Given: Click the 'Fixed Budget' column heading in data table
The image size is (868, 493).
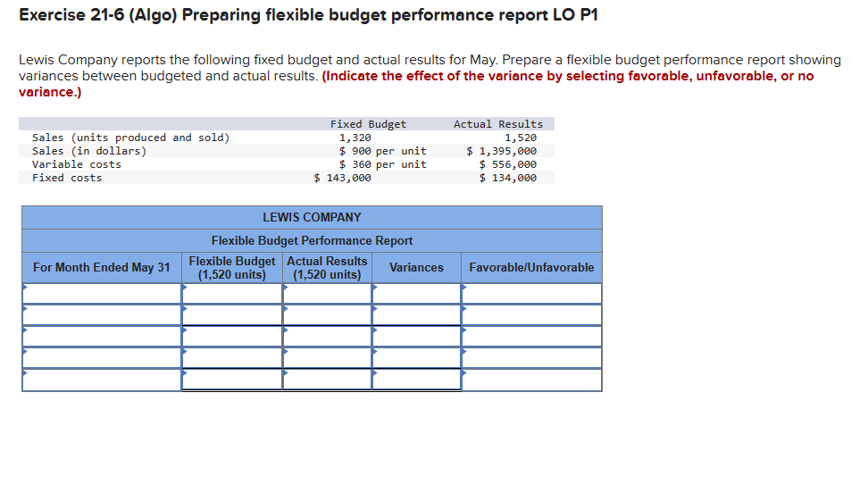Looking at the screenshot, I should (x=368, y=124).
